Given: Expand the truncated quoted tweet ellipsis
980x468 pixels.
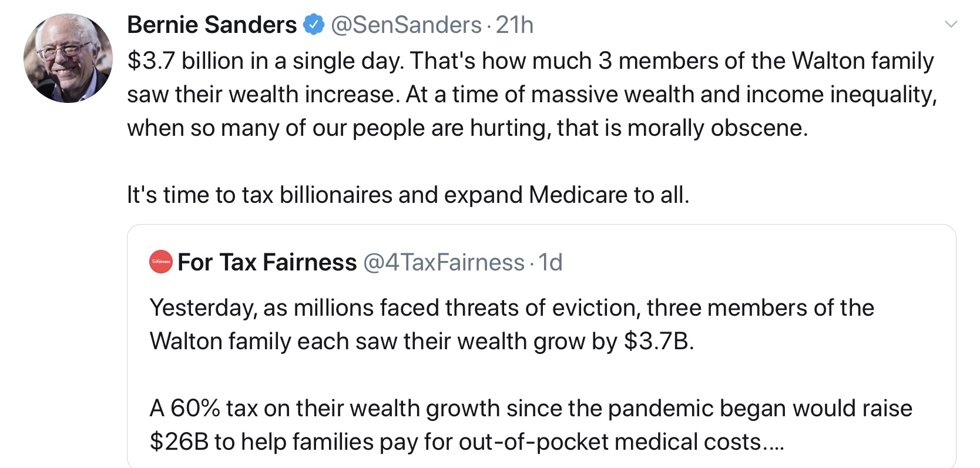Looking at the screenshot, I should click(774, 443).
